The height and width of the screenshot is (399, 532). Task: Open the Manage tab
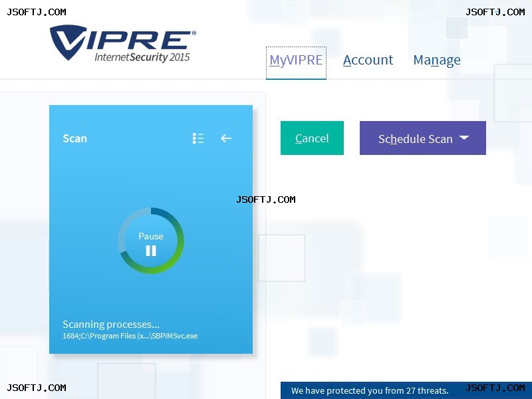(437, 61)
